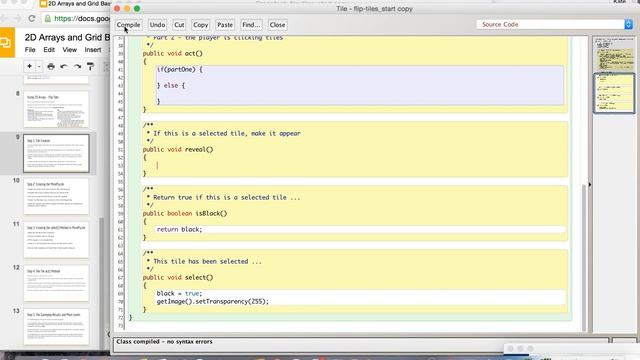Select slide 10 thumbnail in filmstrip
Screen dimensions: 640x360
coord(56,196)
